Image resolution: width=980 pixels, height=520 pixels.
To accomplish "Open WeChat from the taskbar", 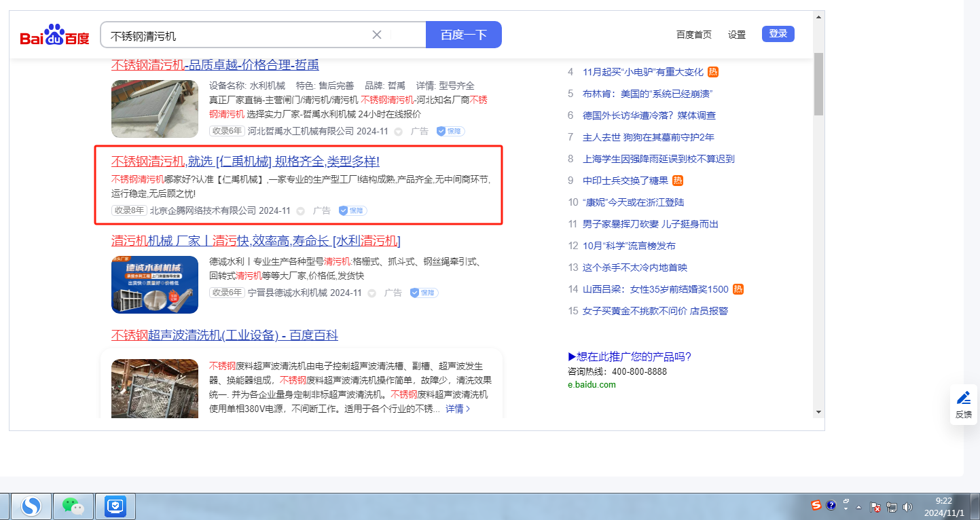I will [73, 506].
